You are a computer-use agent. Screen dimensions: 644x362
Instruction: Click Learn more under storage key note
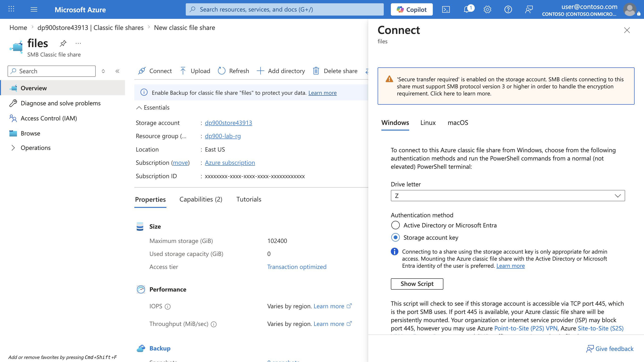pos(510,266)
